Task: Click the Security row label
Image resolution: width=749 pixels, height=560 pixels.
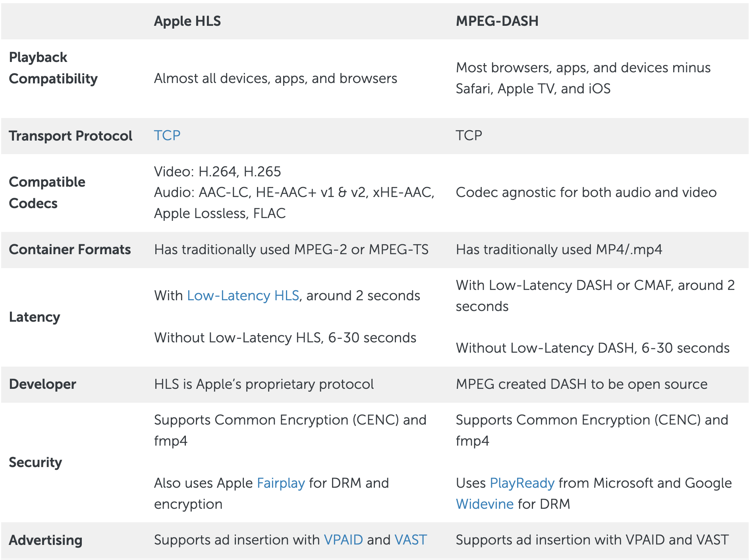Action: [x=35, y=462]
